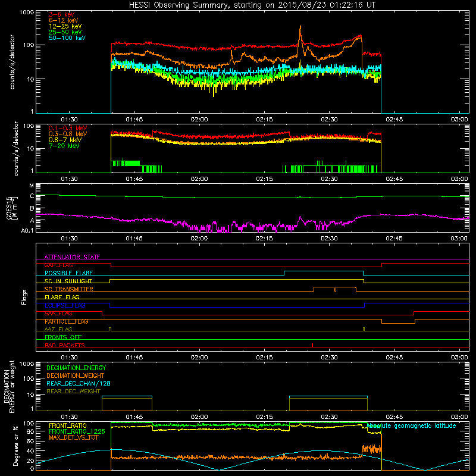This screenshot has height=476, width=476.
Task: Select the "3-6 keV" legend label
Action: coord(61,14)
